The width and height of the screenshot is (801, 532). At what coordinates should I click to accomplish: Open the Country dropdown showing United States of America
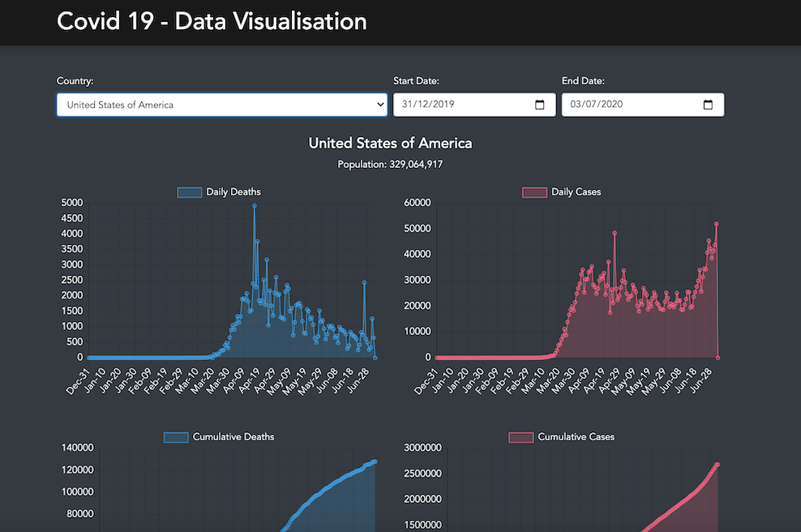coord(221,105)
